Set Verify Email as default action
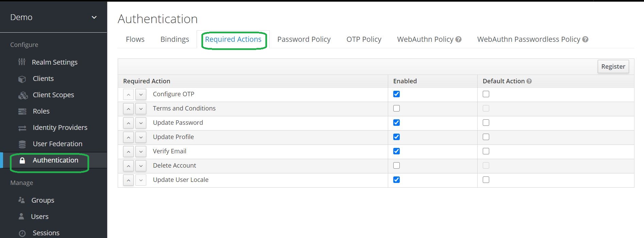Viewport: 644px width, 238px height. pos(486,151)
